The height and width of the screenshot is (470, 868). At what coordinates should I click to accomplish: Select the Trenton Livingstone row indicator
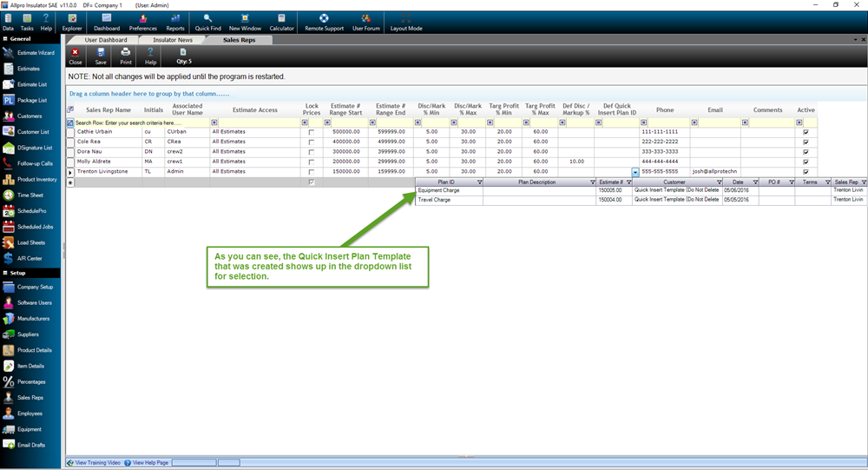(x=70, y=172)
